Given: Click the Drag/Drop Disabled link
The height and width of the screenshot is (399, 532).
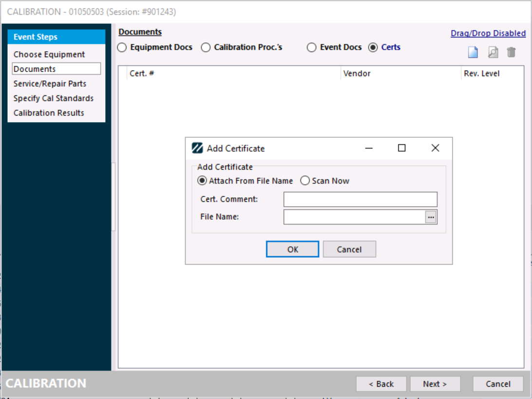Looking at the screenshot, I should click(488, 33).
